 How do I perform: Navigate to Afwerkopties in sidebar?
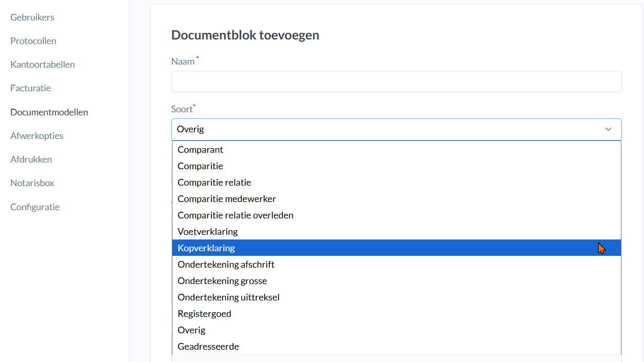coord(37,136)
